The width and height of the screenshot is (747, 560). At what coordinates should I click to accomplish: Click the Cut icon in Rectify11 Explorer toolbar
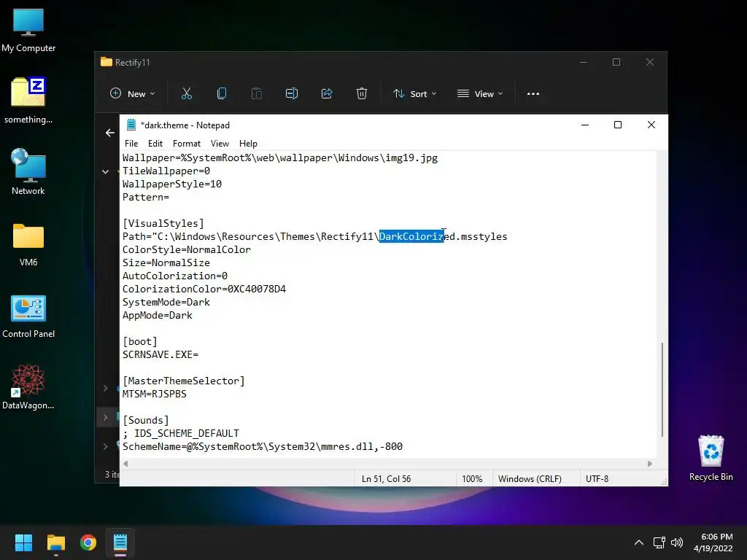point(186,94)
